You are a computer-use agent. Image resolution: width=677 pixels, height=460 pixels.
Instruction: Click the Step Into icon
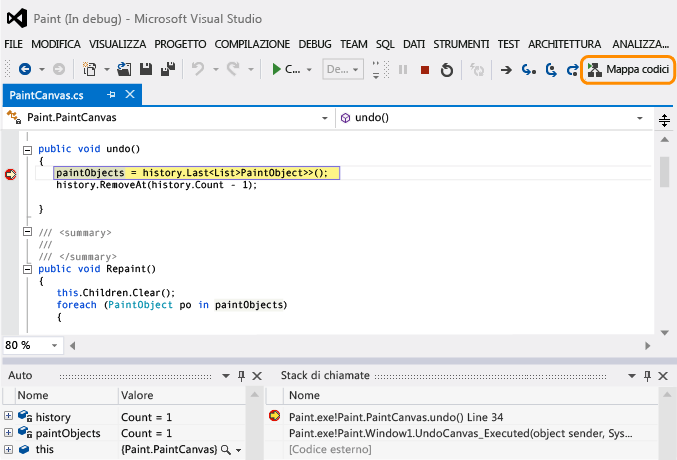pyautogui.click(x=528, y=70)
